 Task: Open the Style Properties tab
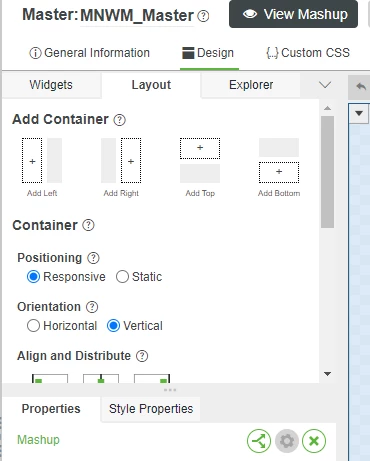(x=151, y=409)
